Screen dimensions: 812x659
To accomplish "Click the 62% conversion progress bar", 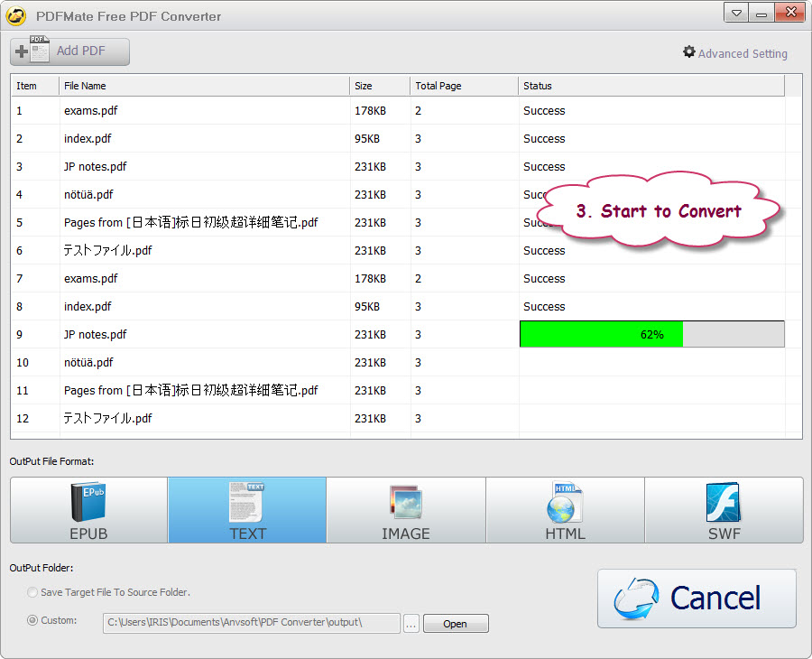I will tap(651, 334).
